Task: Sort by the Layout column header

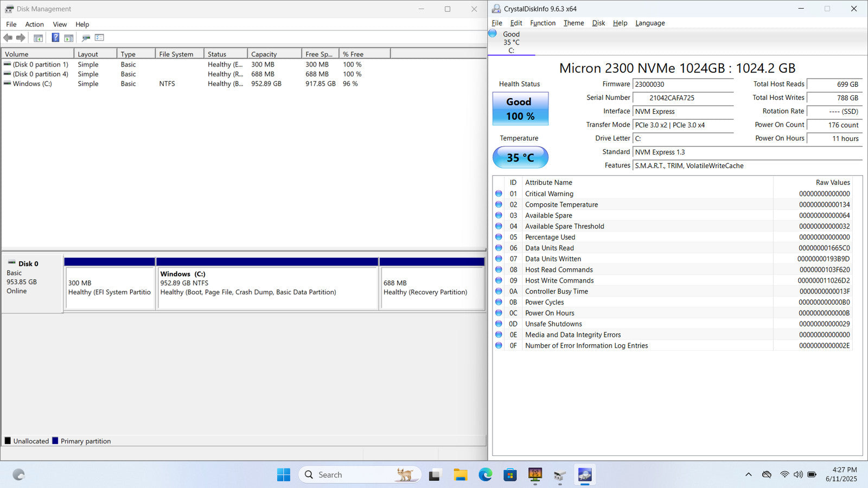Action: point(95,54)
